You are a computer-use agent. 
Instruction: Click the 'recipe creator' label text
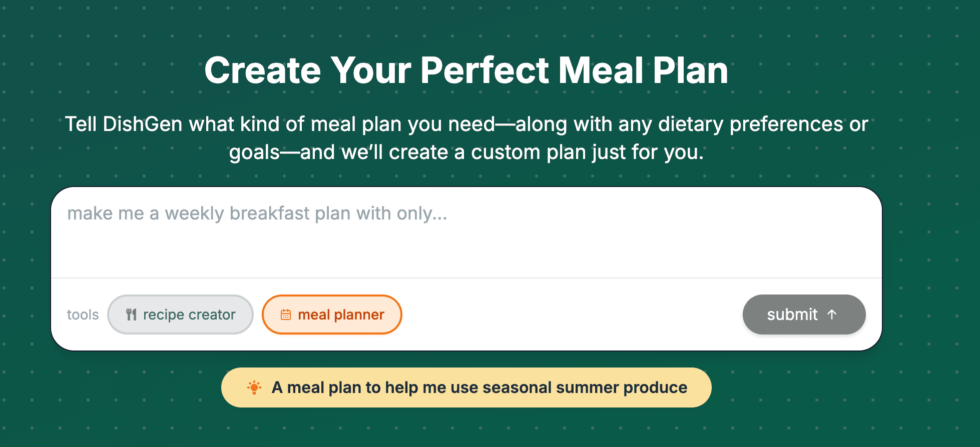[189, 314]
